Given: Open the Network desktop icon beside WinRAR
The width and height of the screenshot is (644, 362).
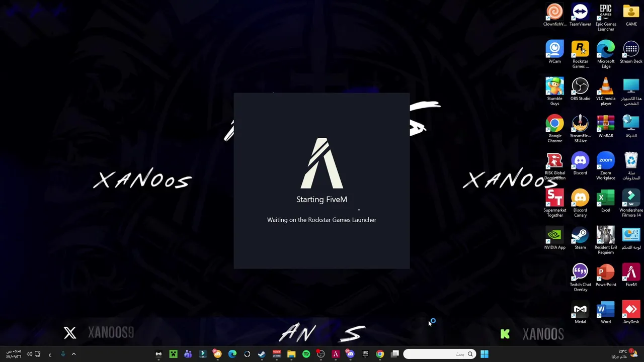Looking at the screenshot, I should pos(631,127).
